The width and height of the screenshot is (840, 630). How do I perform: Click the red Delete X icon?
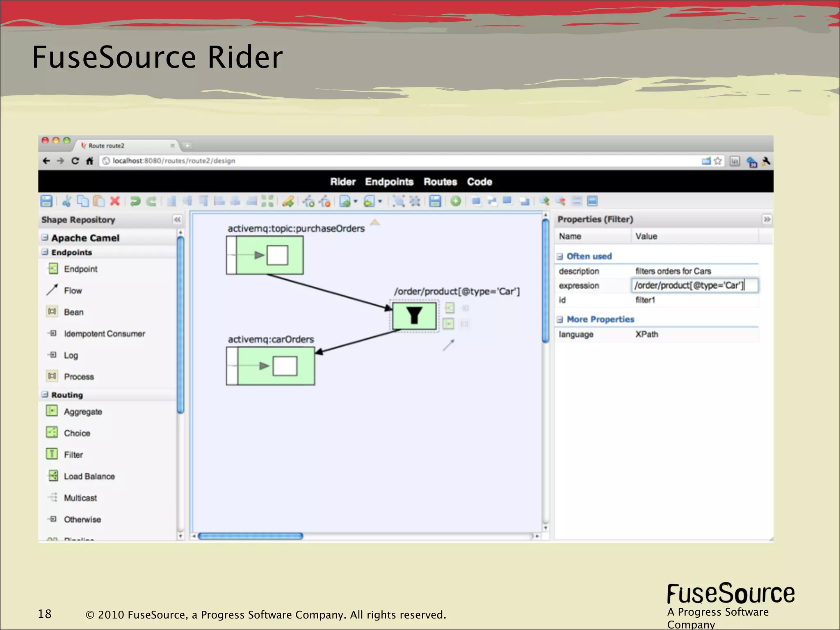tap(115, 201)
